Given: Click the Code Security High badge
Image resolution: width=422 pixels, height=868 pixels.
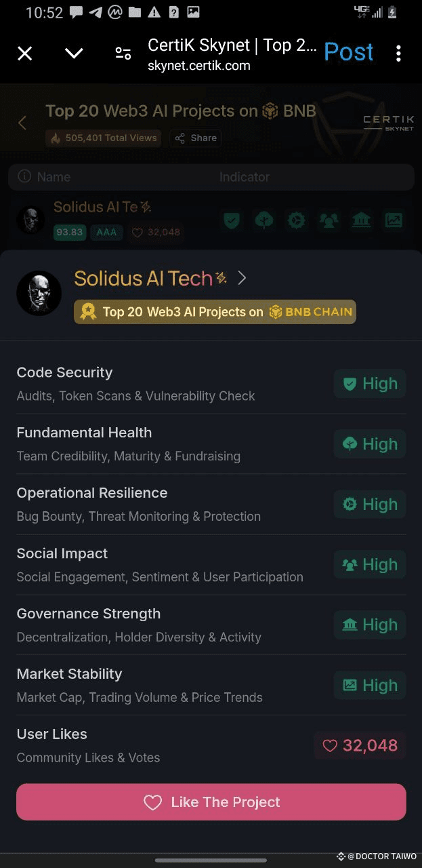Looking at the screenshot, I should [x=370, y=384].
